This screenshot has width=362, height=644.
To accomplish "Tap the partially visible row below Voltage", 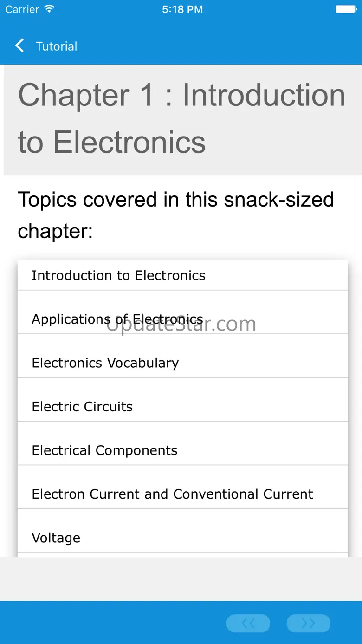I will [x=182, y=555].
